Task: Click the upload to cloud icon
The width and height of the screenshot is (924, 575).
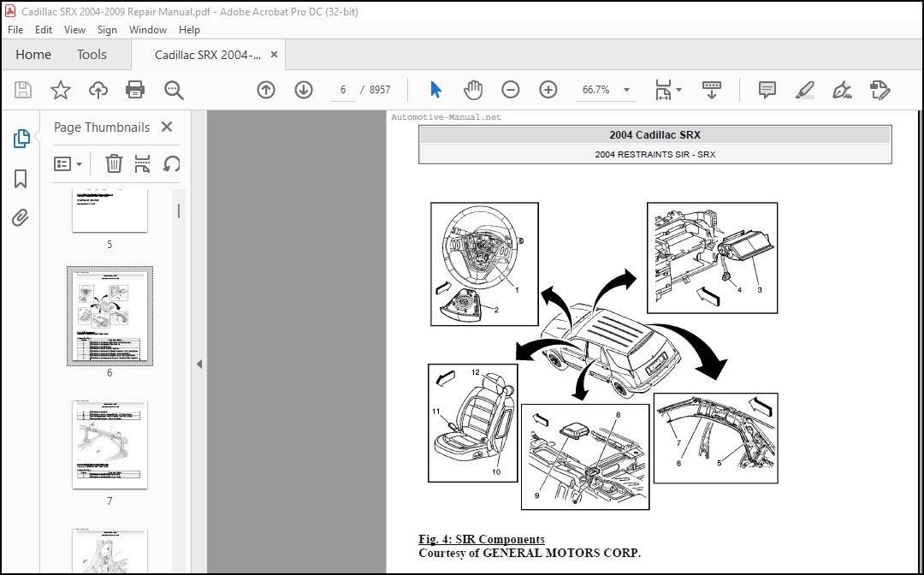Action: [x=98, y=90]
